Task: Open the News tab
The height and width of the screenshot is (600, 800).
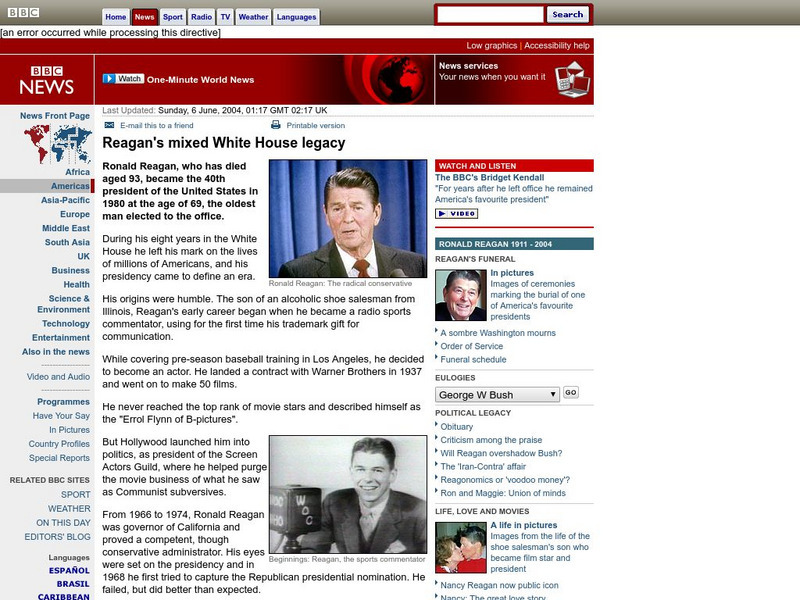Action: 144,17
